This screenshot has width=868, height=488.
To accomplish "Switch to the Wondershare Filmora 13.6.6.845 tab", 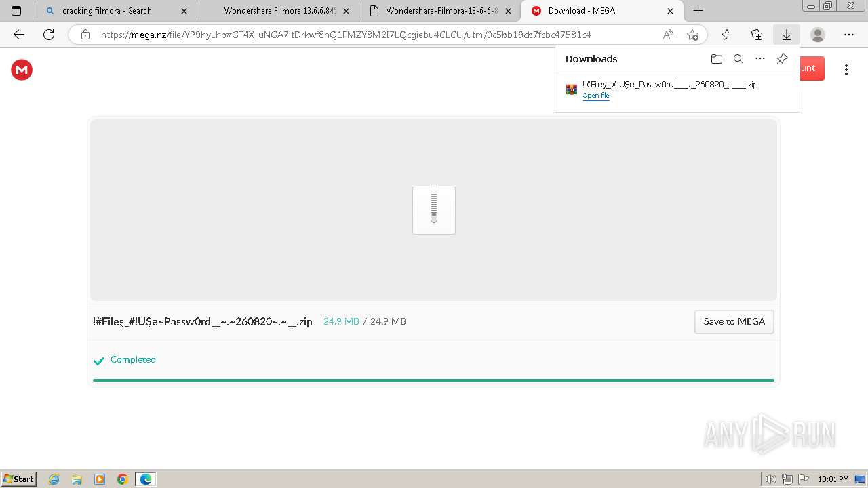I will click(278, 11).
